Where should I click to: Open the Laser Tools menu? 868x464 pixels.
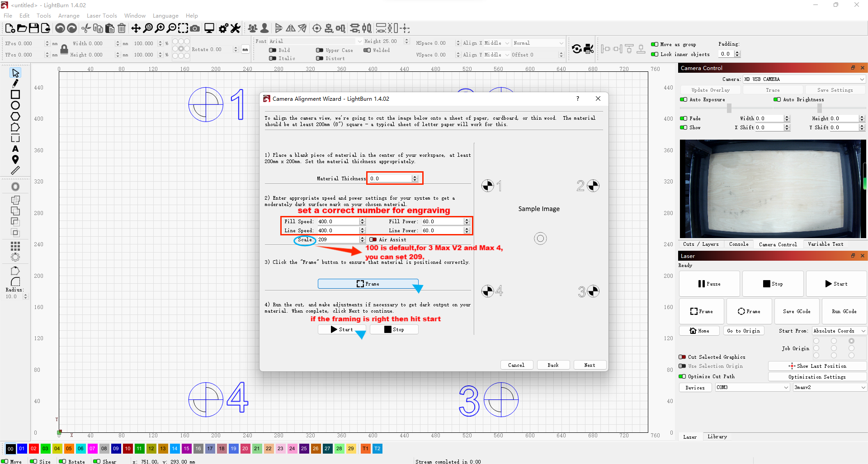click(102, 15)
